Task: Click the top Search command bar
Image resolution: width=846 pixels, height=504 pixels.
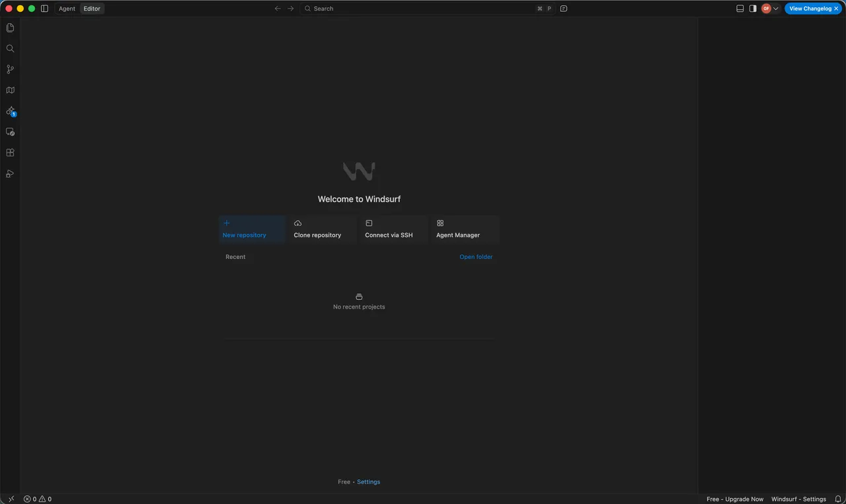Action: [428, 9]
